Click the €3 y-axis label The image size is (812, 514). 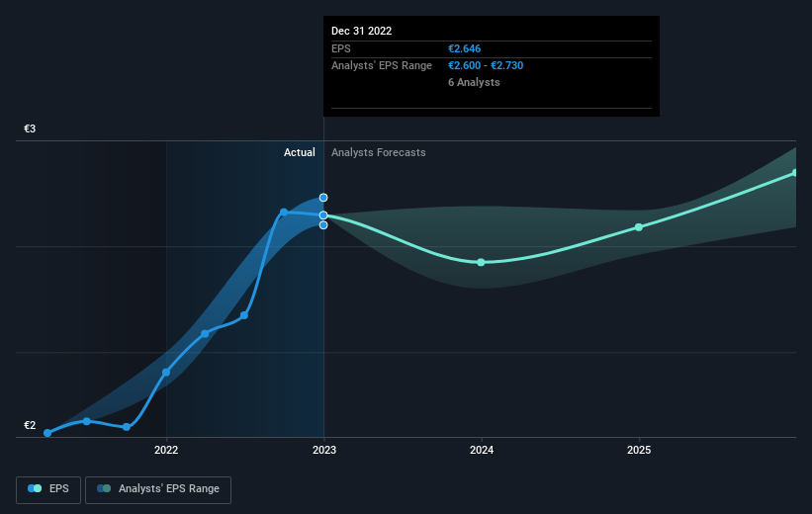30,128
